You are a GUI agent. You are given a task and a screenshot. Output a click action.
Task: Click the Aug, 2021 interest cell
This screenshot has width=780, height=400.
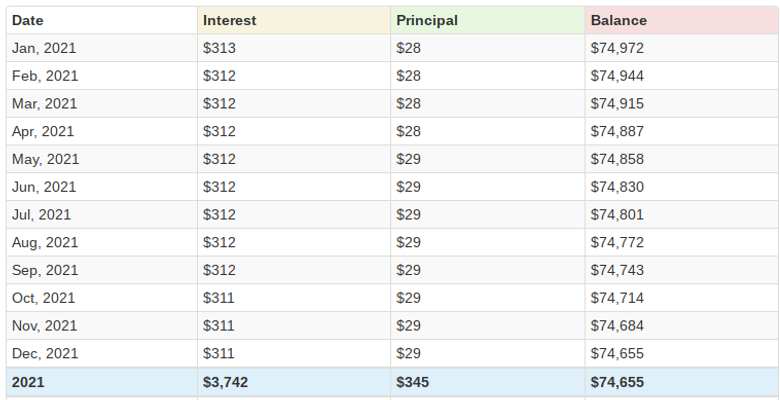coord(219,242)
